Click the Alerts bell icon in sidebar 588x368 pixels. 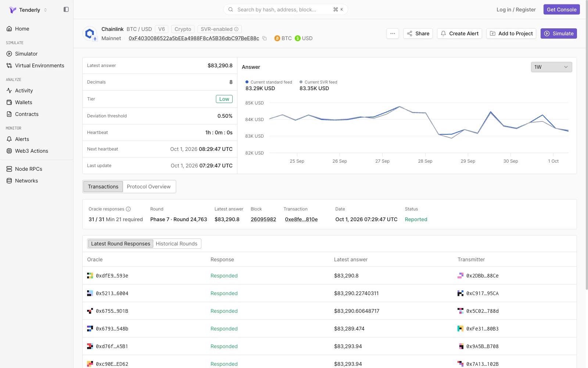click(9, 139)
